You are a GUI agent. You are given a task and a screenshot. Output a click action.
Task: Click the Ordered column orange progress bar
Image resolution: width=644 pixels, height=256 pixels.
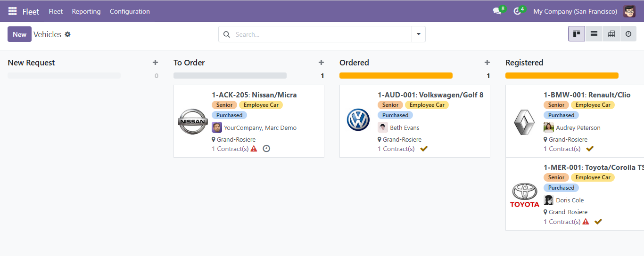(x=396, y=76)
